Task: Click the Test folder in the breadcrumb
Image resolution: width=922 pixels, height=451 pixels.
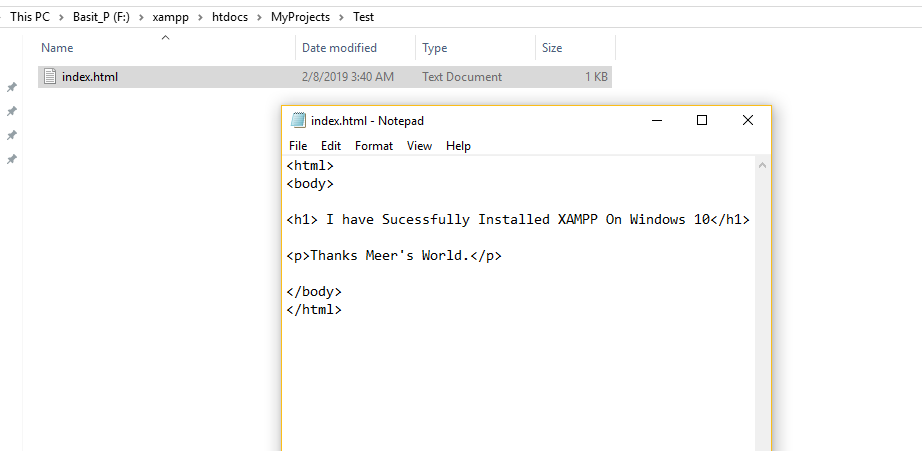Action: pyautogui.click(x=363, y=17)
